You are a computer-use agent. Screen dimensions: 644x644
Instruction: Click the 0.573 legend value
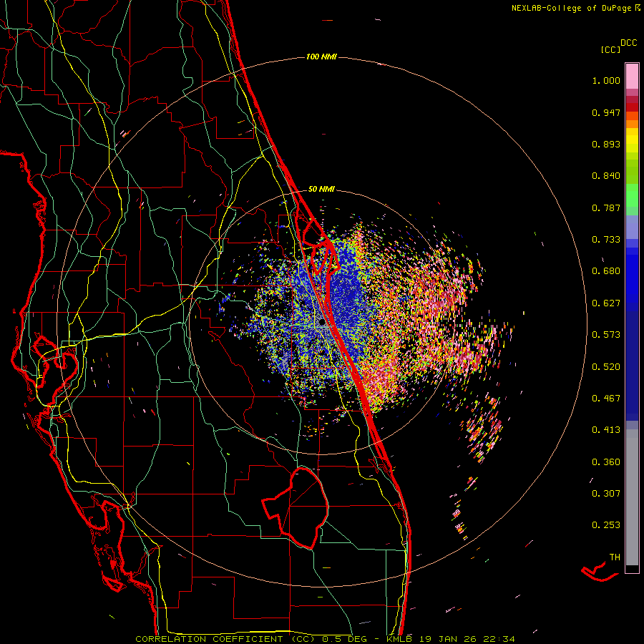coord(606,335)
